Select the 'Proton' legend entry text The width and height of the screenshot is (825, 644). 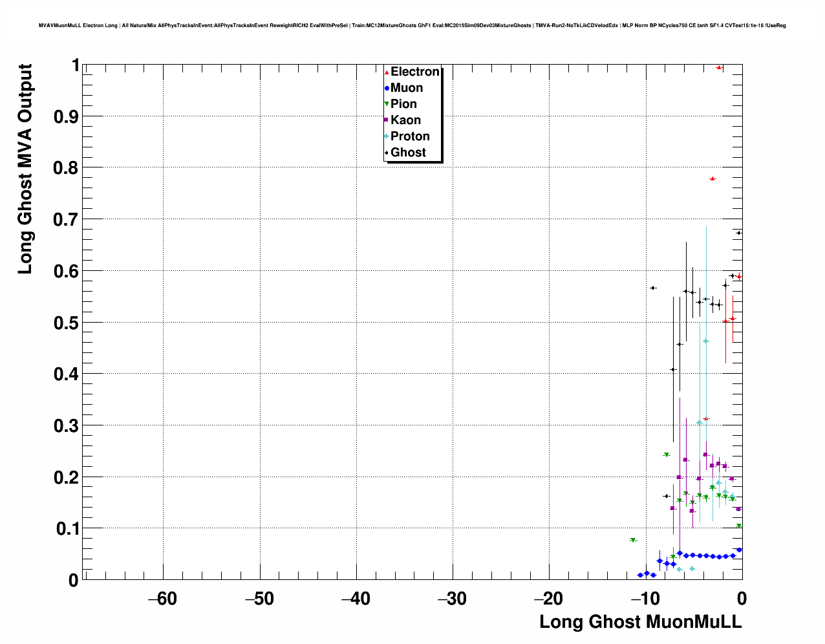click(410, 136)
